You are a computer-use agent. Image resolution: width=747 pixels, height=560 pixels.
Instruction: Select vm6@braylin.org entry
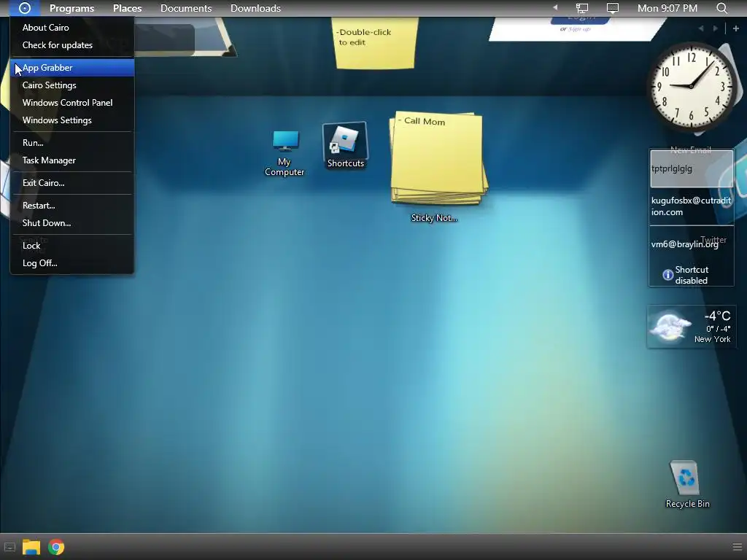coord(692,244)
